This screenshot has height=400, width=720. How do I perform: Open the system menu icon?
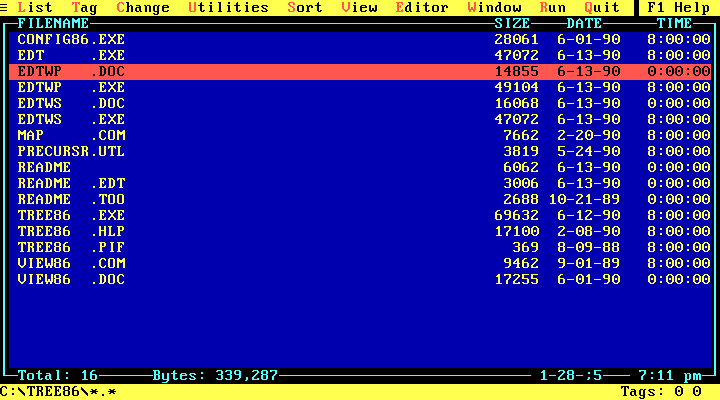(x=4, y=8)
